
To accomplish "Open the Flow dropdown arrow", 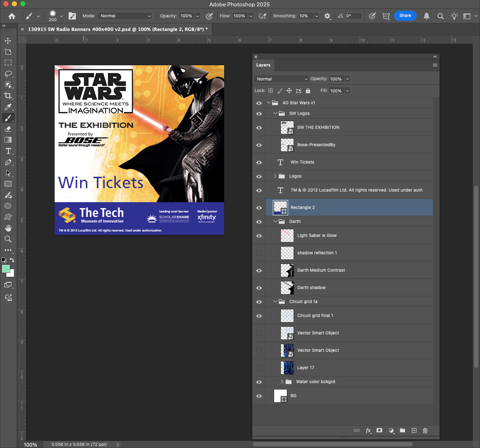I will [251, 16].
